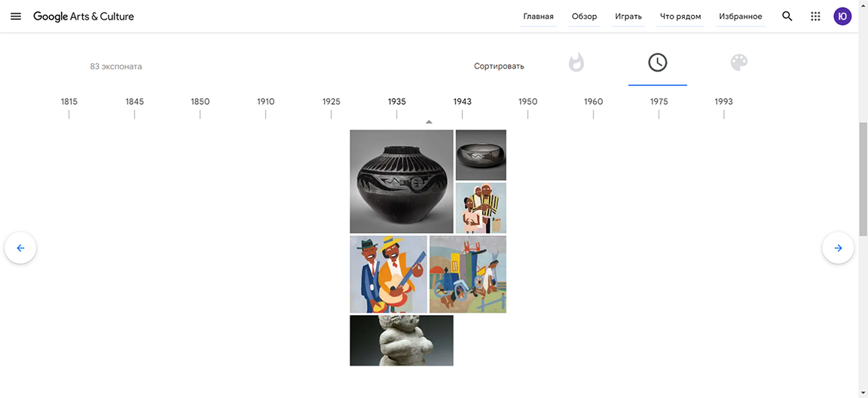Open the hamburger main menu
Screen dimensions: 868x398
(x=16, y=16)
